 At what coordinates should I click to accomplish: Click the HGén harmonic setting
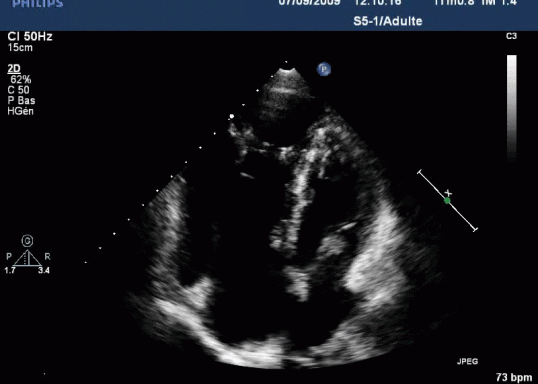21,111
